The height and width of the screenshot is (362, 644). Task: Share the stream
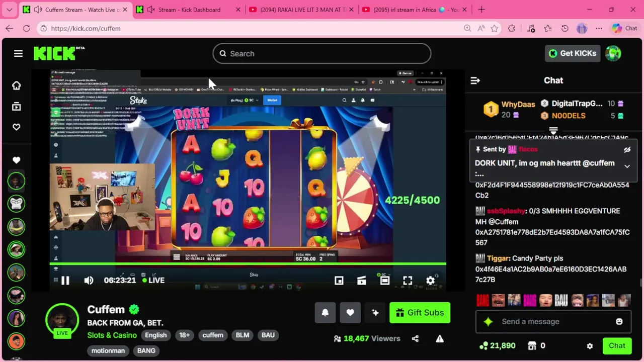(415, 339)
